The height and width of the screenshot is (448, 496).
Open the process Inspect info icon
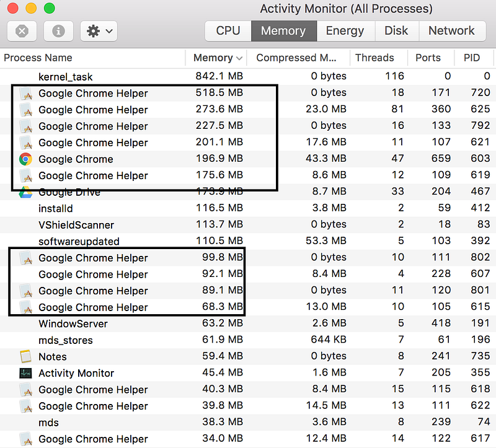58,31
